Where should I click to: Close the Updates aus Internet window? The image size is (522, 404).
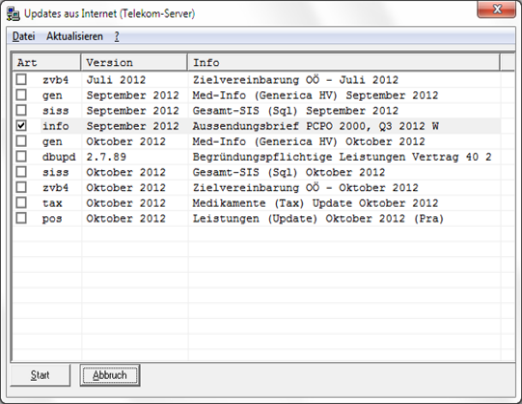click(x=497, y=9)
